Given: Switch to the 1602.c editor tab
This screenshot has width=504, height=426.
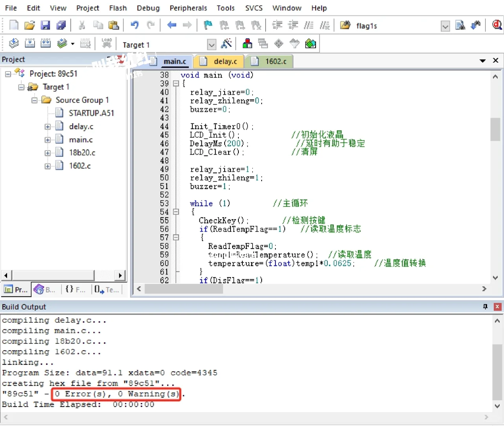Looking at the screenshot, I should (x=275, y=62).
